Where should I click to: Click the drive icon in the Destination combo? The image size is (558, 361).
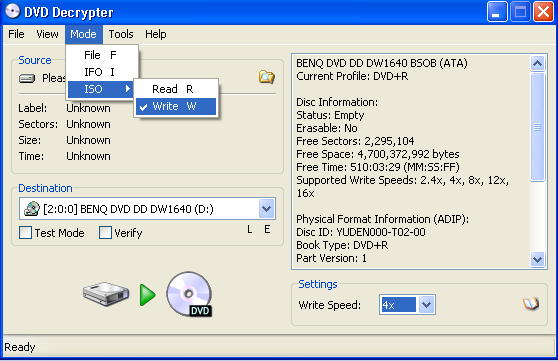coord(32,209)
